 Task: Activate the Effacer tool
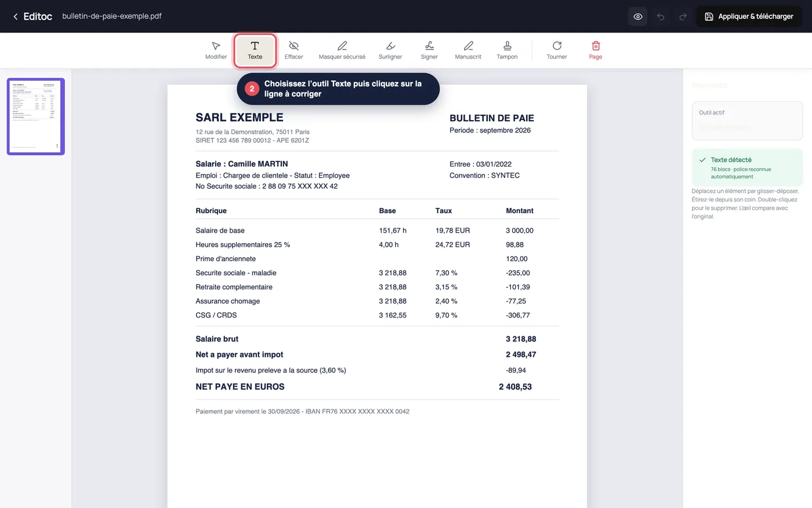coord(293,51)
